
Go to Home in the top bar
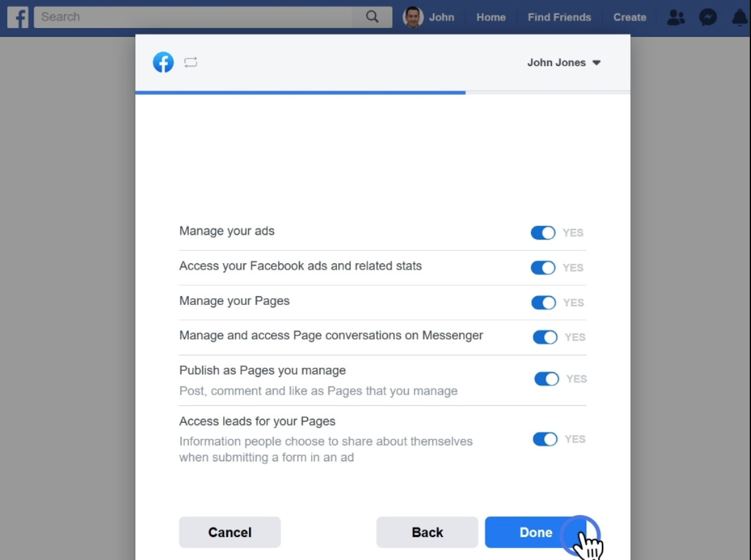(x=491, y=17)
